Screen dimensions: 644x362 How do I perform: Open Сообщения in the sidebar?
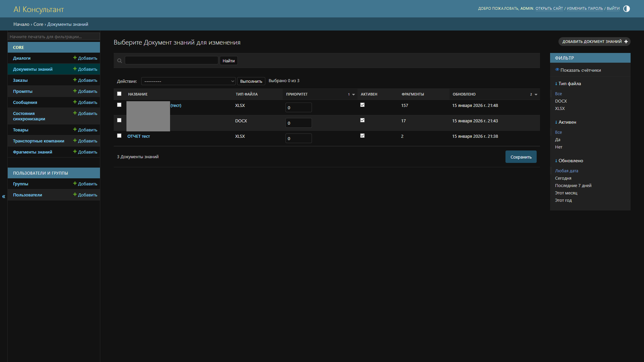tap(25, 102)
